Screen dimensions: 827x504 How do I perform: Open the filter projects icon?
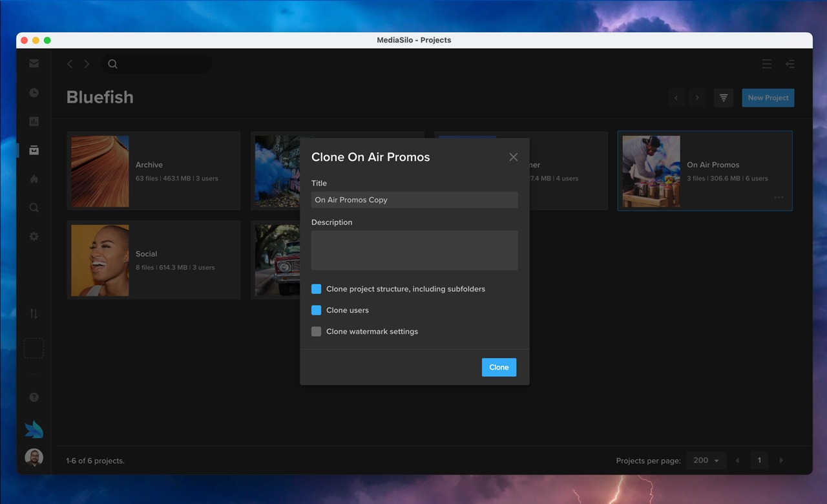point(724,98)
